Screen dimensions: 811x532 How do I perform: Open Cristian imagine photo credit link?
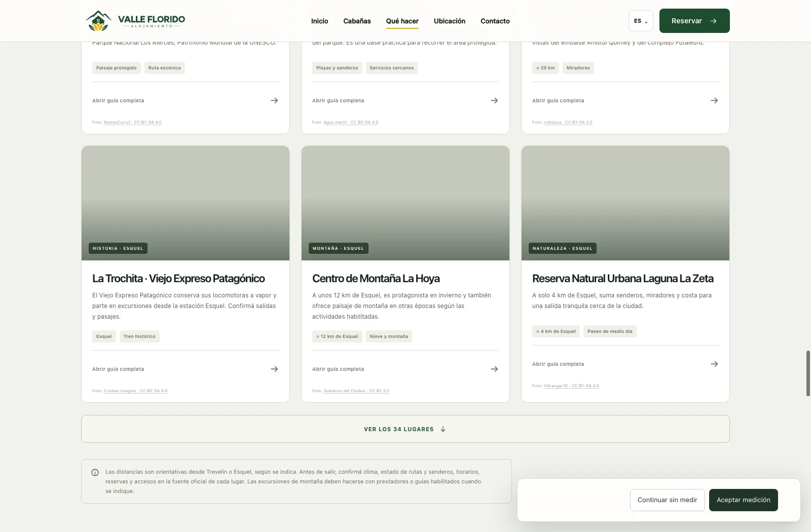(x=135, y=391)
